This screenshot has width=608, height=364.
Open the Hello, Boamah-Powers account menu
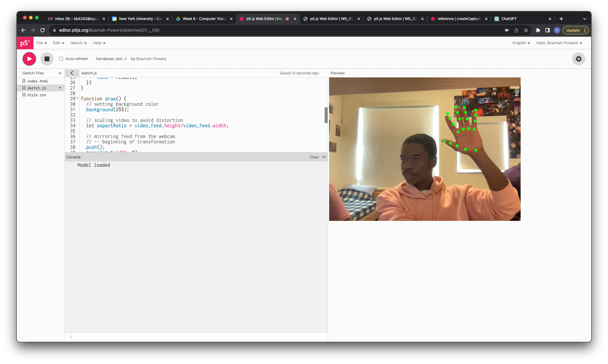(559, 43)
